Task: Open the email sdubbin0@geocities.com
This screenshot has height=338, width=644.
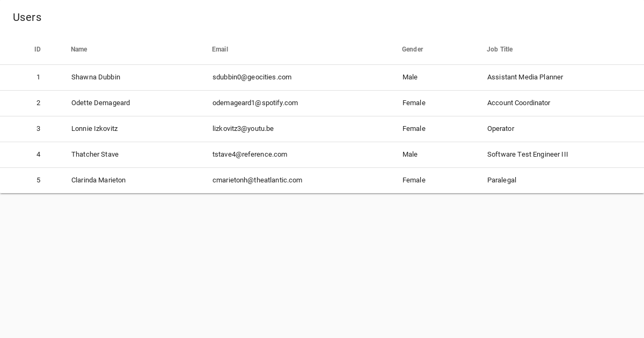Action: (252, 77)
